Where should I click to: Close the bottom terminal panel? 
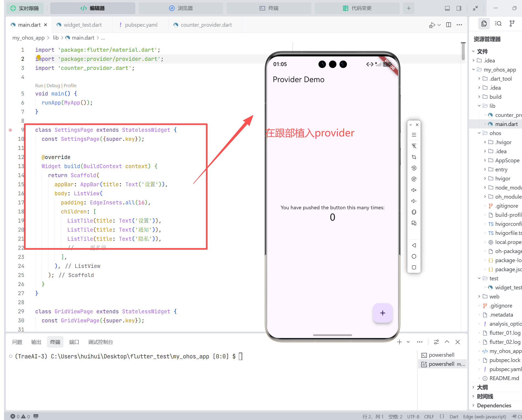click(x=458, y=342)
